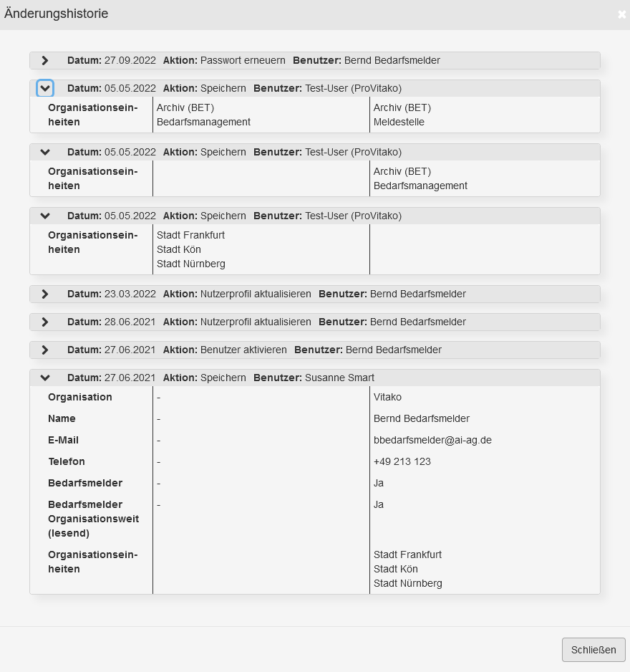Click the Aktion text Passwort erneuern
Viewport: 630px width, 672px height.
tap(243, 60)
